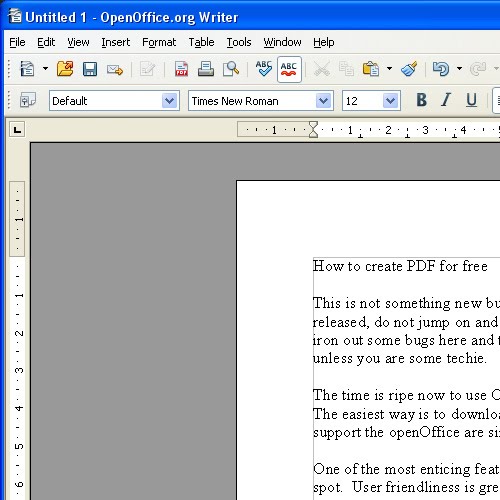This screenshot has height=500, width=500.
Task: Click the line 'unless you are some techie.'
Action: [x=400, y=359]
